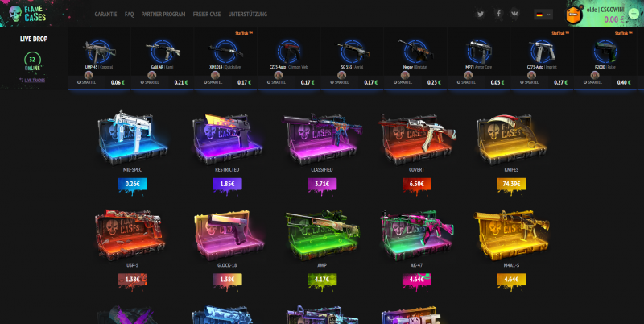Open the Partner Program menu item
The height and width of the screenshot is (324, 644).
pos(163,14)
